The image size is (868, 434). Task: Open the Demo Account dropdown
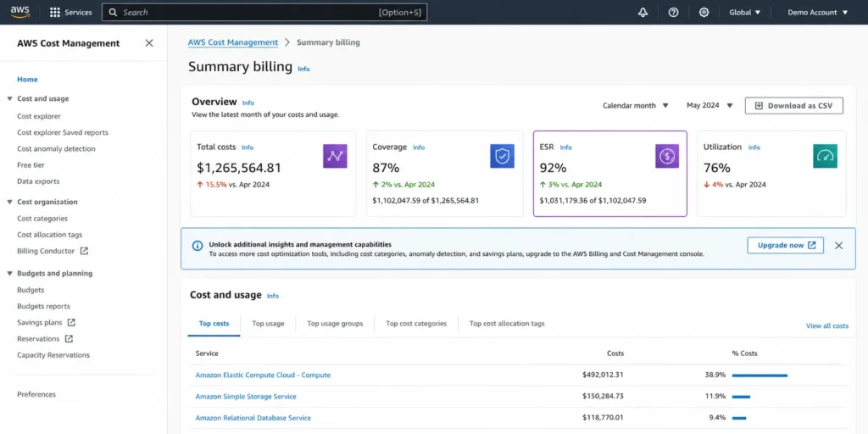(x=818, y=12)
